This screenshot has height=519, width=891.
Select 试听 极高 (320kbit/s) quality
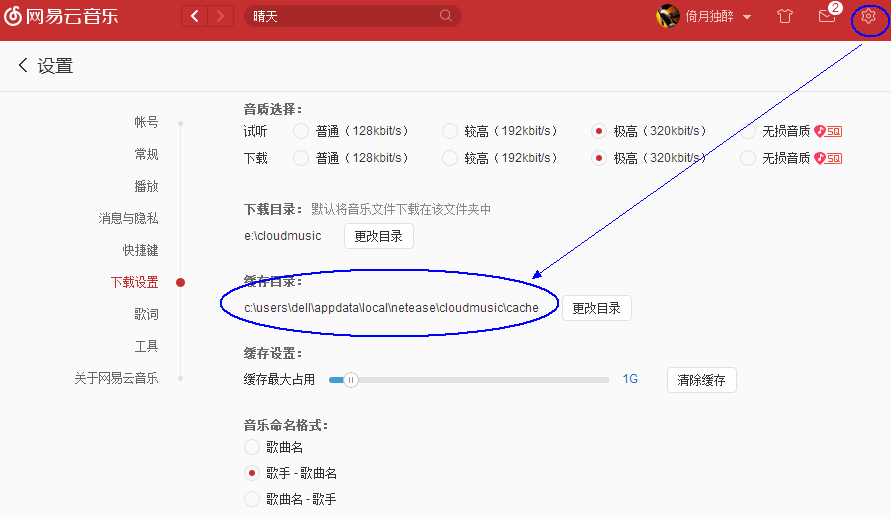598,131
